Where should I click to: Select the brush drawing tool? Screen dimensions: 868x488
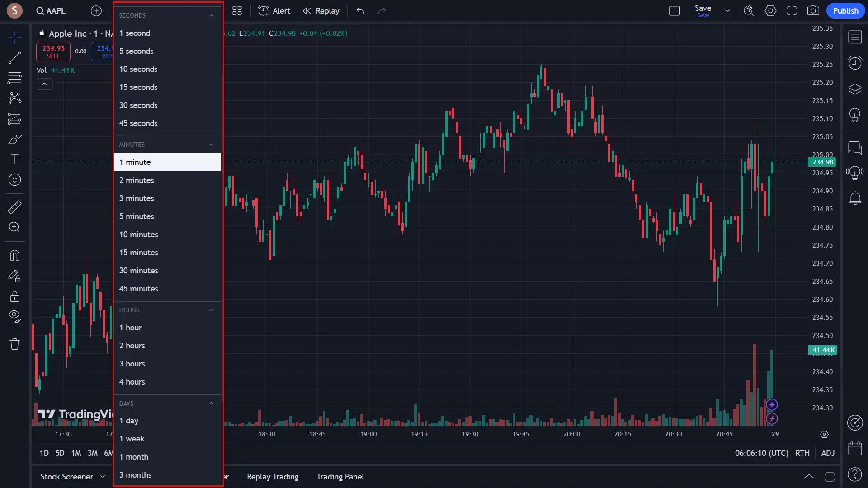(14, 139)
